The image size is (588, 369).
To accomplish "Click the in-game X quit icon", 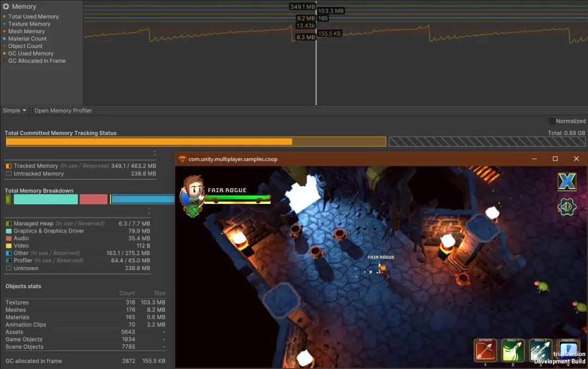I will pos(567,182).
